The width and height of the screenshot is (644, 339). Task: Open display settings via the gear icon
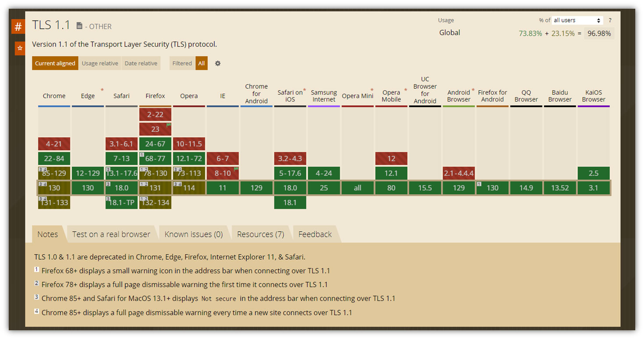(x=218, y=63)
